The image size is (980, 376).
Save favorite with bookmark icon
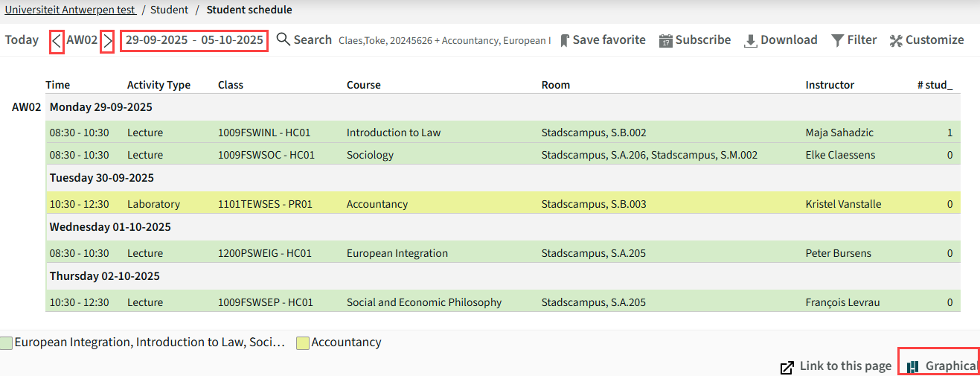pos(603,40)
